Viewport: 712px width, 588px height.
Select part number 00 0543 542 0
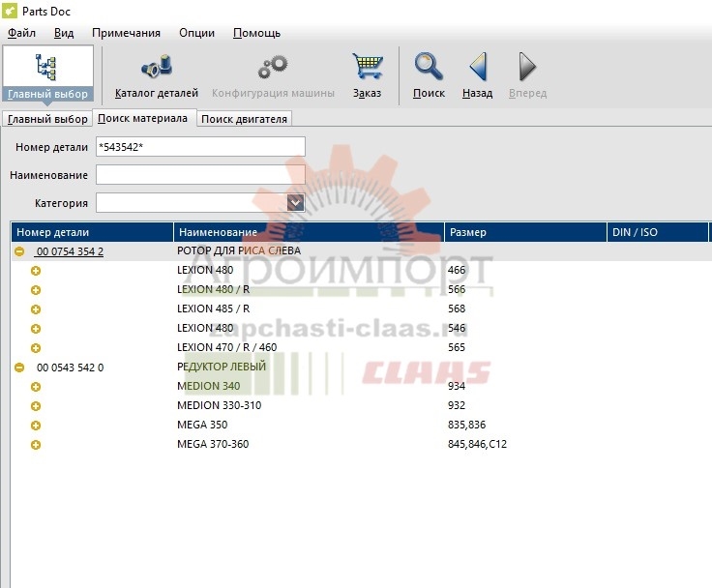pyautogui.click(x=70, y=367)
